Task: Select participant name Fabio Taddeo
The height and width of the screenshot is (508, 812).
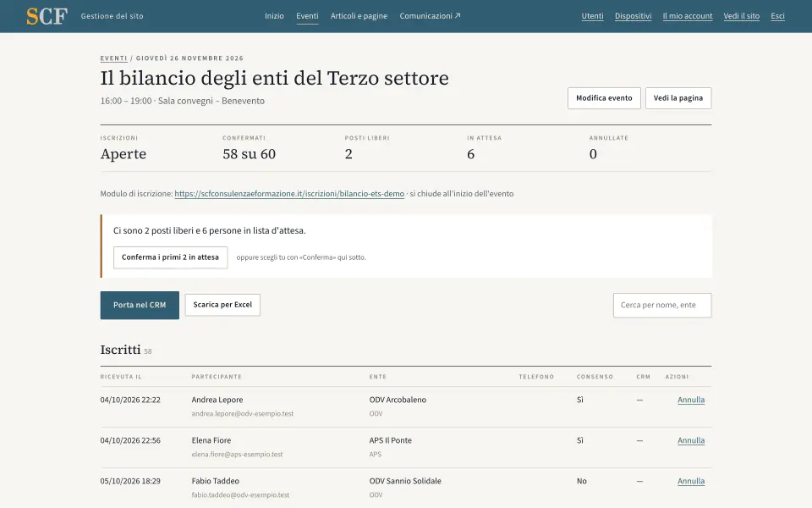Action: coord(216,481)
